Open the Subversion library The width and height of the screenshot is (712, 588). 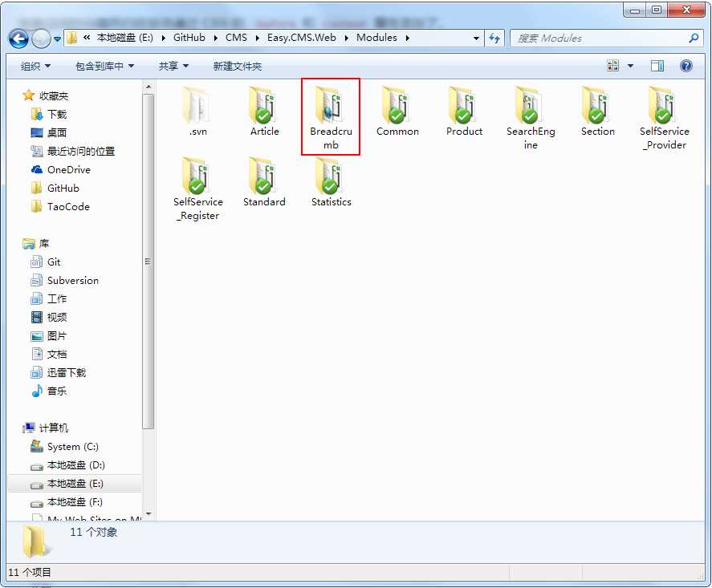tap(64, 281)
